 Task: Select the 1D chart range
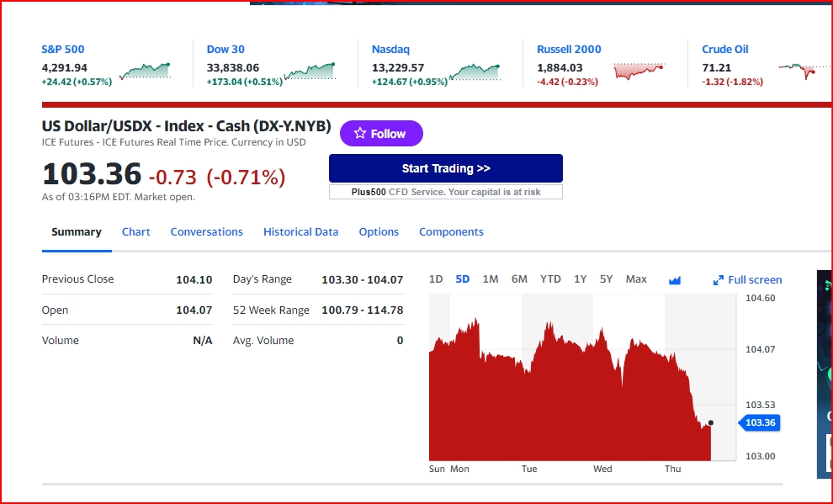[436, 279]
